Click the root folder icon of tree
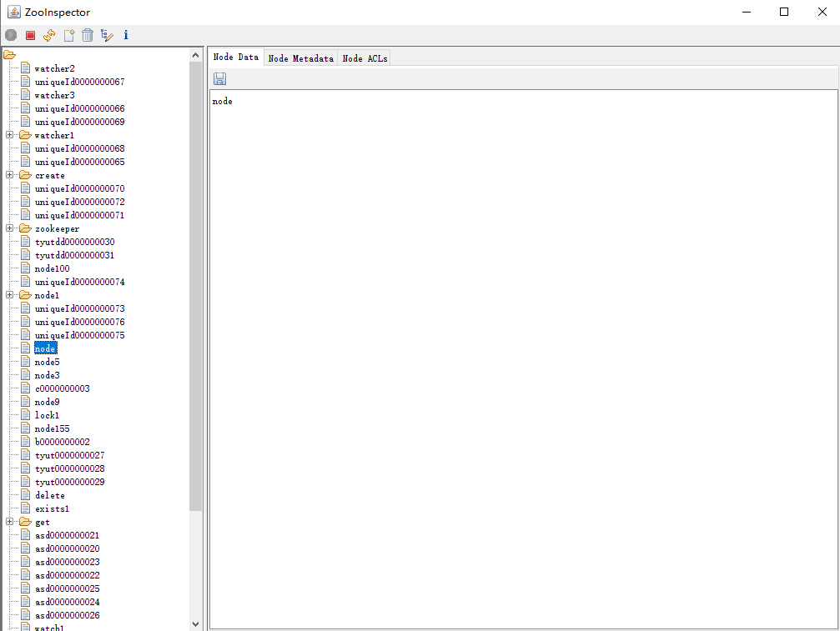This screenshot has width=840, height=631. 10,54
